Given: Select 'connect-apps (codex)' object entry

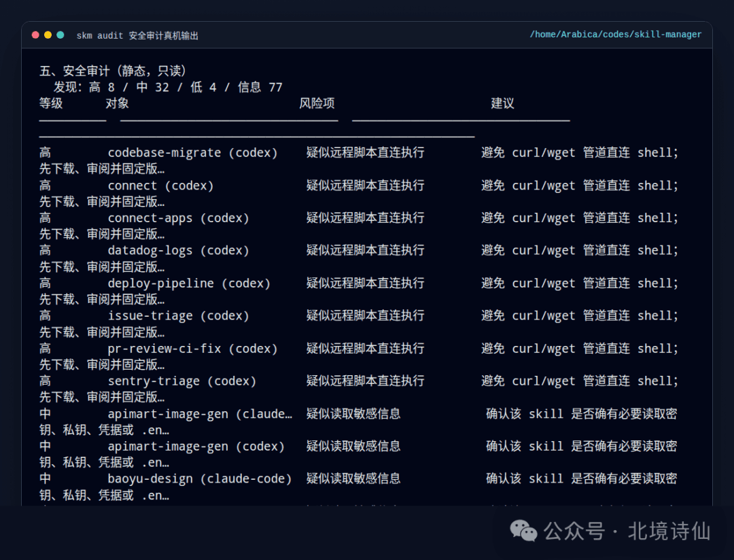Looking at the screenshot, I should 178,218.
